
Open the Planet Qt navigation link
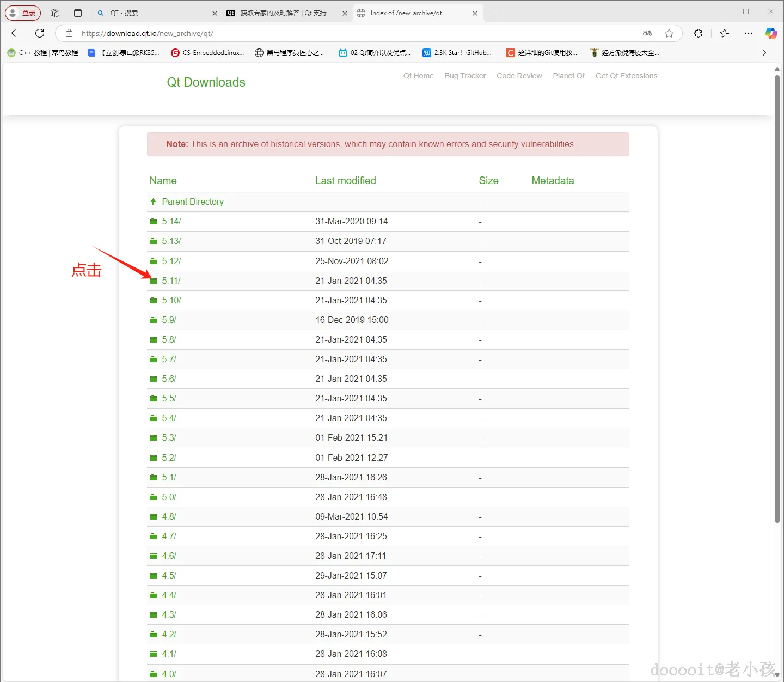click(x=568, y=76)
